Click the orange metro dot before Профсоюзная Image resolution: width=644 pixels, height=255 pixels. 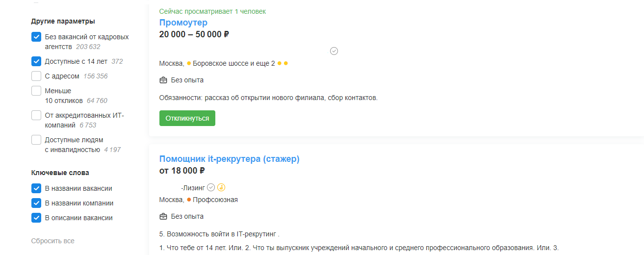189,200
